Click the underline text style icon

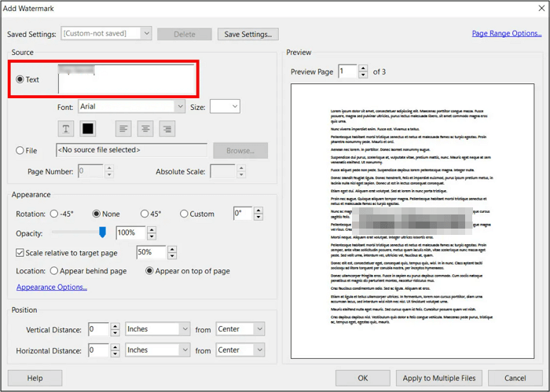click(66, 128)
